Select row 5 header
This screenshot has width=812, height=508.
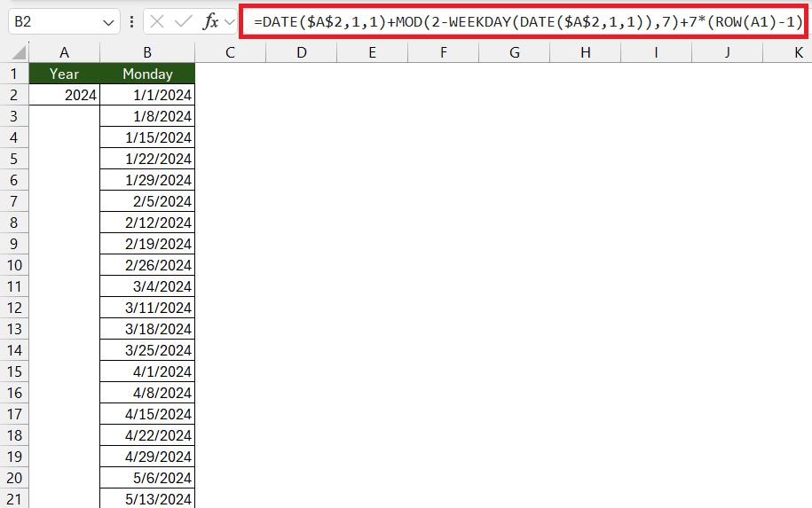click(x=14, y=159)
